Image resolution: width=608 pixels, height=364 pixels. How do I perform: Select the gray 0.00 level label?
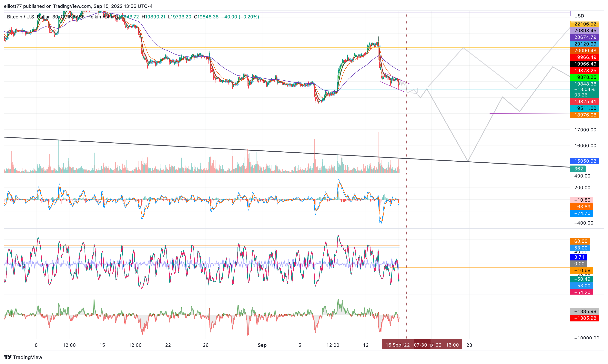pyautogui.click(x=579, y=264)
